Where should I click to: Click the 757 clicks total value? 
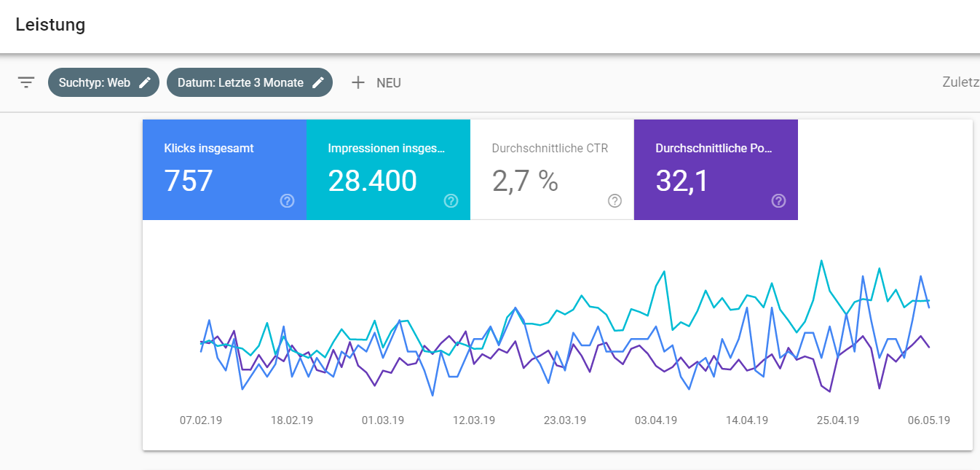189,181
